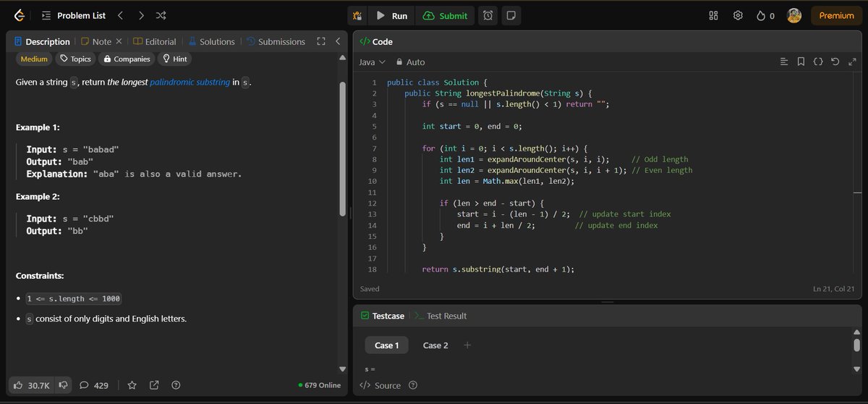The height and width of the screenshot is (404, 868).
Task: Downvote the problem thumbs-down icon
Action: 63,385
